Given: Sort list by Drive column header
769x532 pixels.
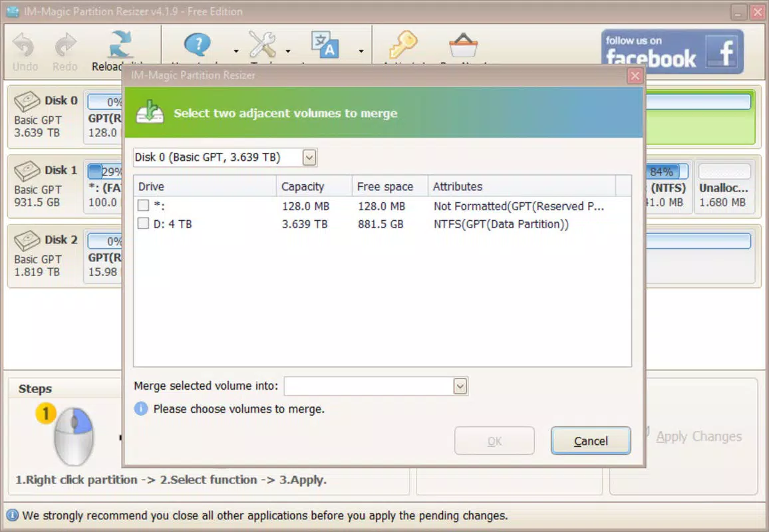Looking at the screenshot, I should point(205,186).
